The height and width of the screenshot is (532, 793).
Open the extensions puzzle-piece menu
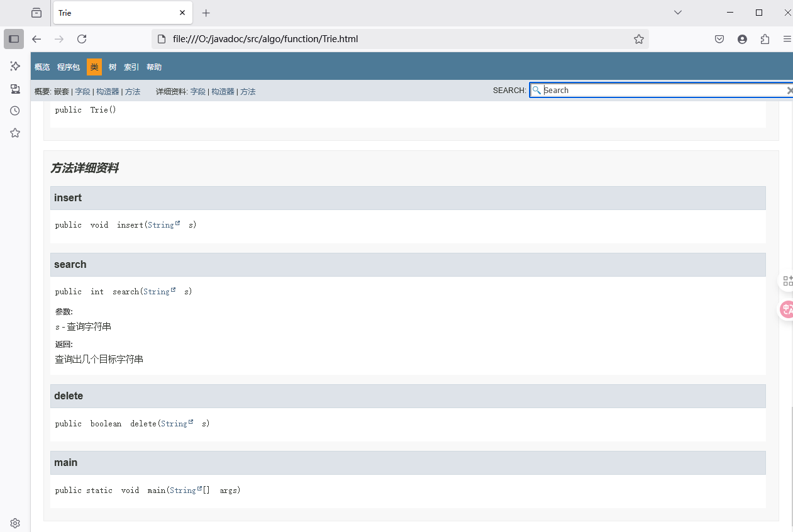765,39
